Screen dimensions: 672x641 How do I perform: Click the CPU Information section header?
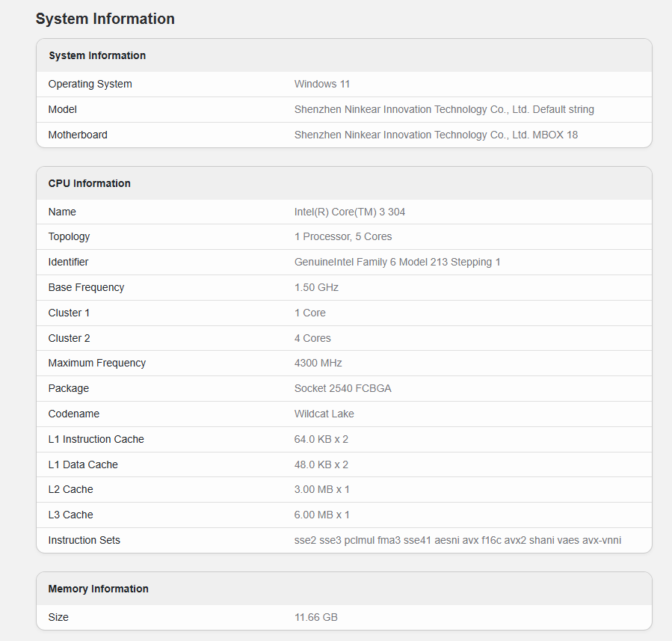[89, 183]
